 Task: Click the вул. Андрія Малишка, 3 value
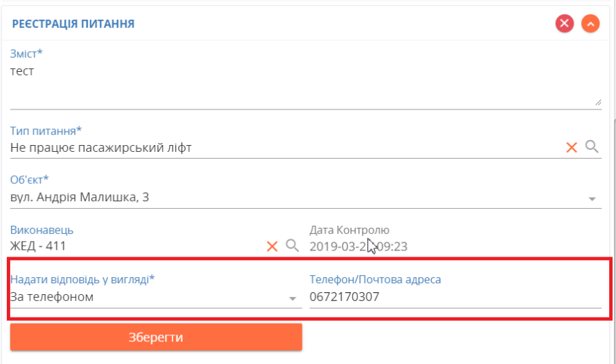(80, 198)
